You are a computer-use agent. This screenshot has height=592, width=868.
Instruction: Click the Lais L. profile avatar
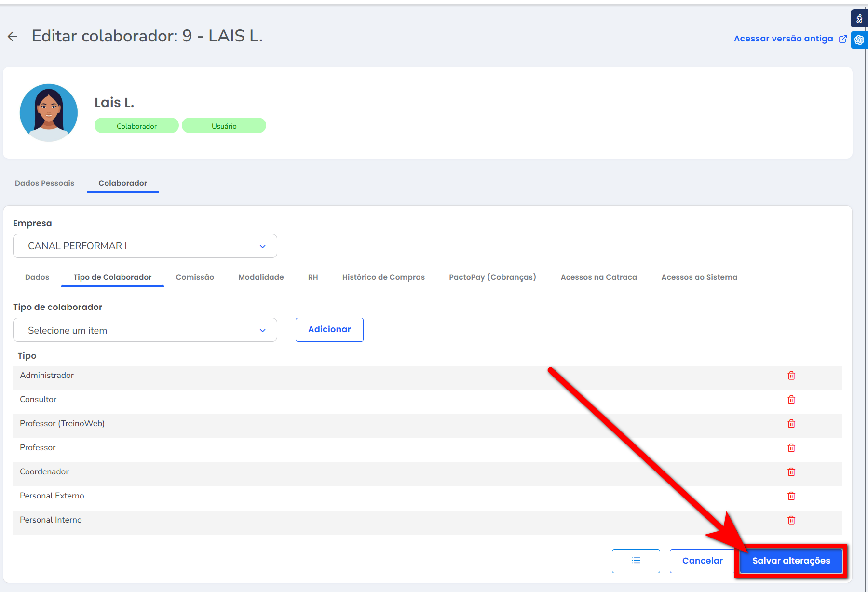pos(49,113)
